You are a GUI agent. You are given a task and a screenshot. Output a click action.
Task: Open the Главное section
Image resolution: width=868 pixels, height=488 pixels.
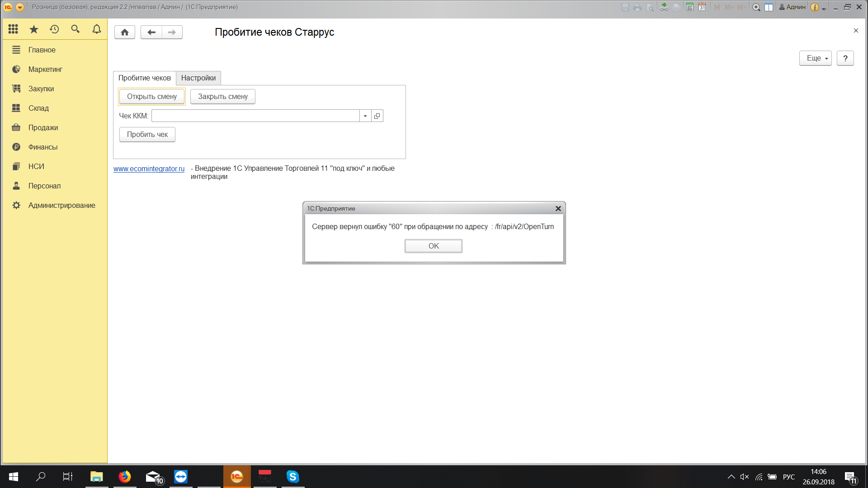pyautogui.click(x=54, y=50)
